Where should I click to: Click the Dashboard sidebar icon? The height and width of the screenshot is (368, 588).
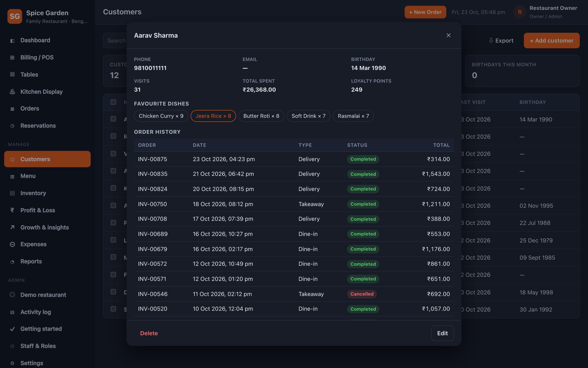[12, 41]
